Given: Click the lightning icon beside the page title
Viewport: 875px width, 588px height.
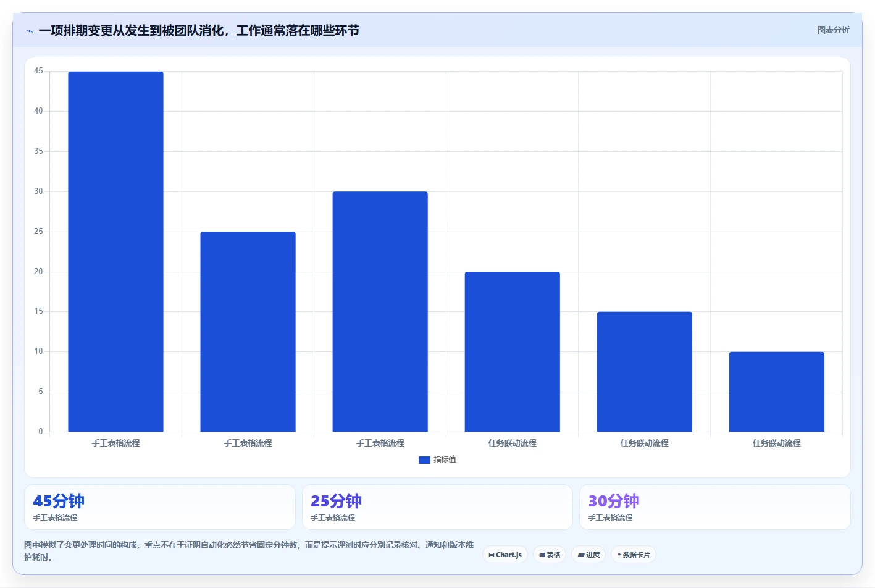Looking at the screenshot, I should 29,31.
